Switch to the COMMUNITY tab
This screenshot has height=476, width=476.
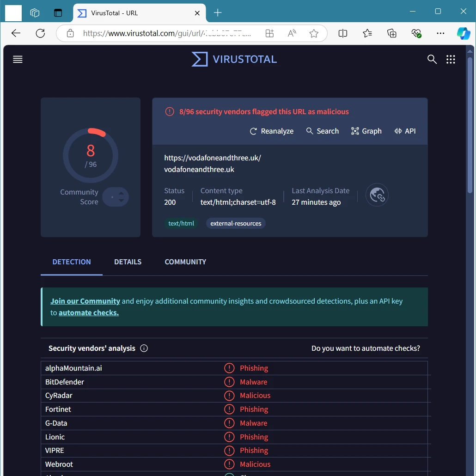coord(185,262)
